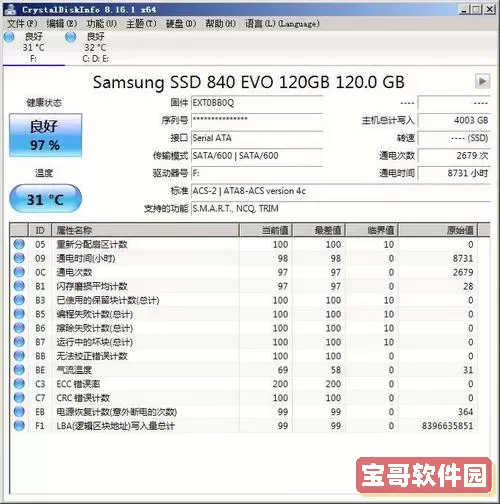The height and width of the screenshot is (504, 500).
Task: Click the 原始值 column header
Action: (x=439, y=230)
